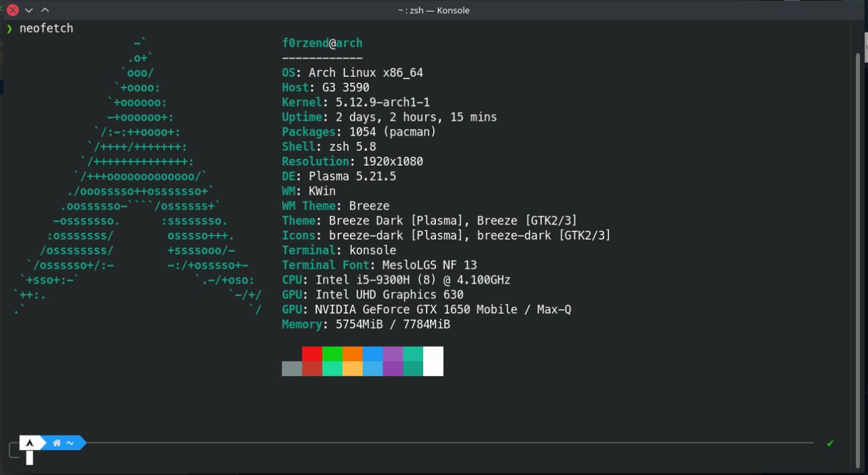Viewport: 868px width, 475px height.
Task: Click the 'Host: G3 3590' line
Action: coord(325,88)
